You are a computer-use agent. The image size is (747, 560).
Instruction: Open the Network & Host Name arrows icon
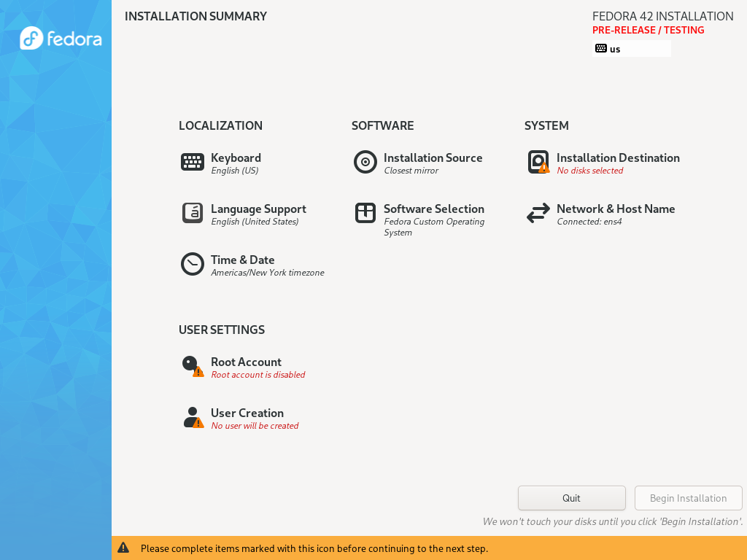point(538,213)
